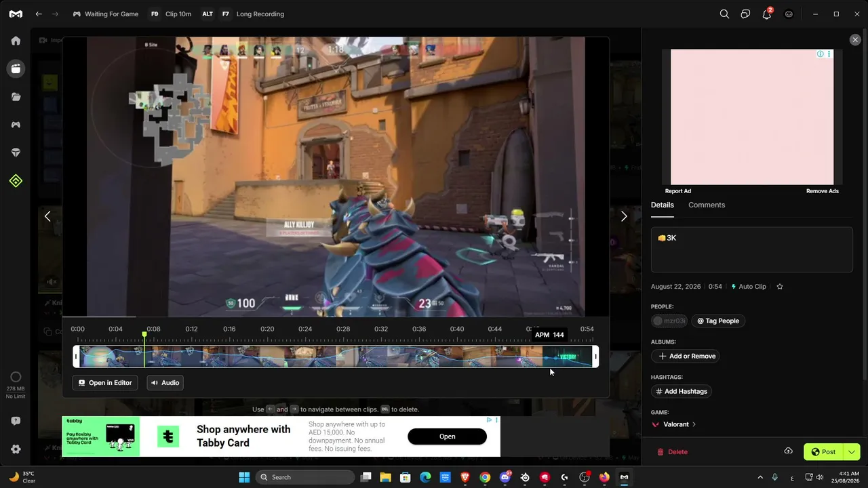This screenshot has height=488, width=868.
Task: Go to Home in the left sidebar
Action: tap(16, 41)
